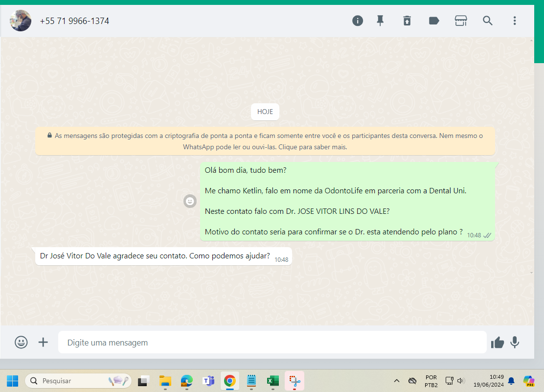Click the phone number +55 71 9966-1374
544x392 pixels.
pos(74,21)
